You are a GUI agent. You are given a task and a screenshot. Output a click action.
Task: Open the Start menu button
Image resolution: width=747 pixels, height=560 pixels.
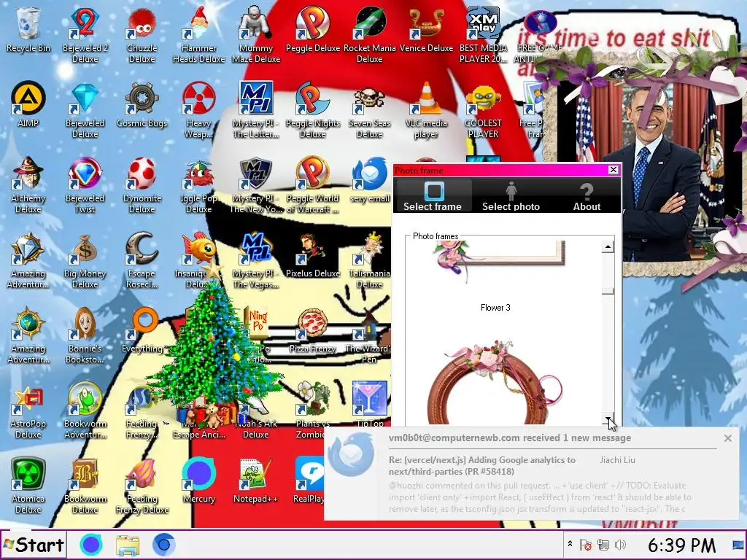point(34,545)
